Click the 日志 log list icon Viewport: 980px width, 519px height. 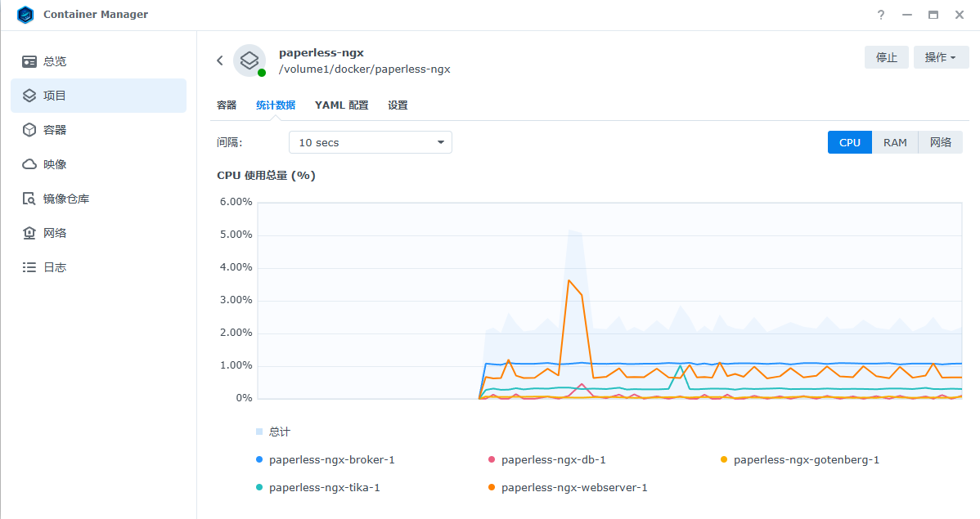click(x=29, y=267)
